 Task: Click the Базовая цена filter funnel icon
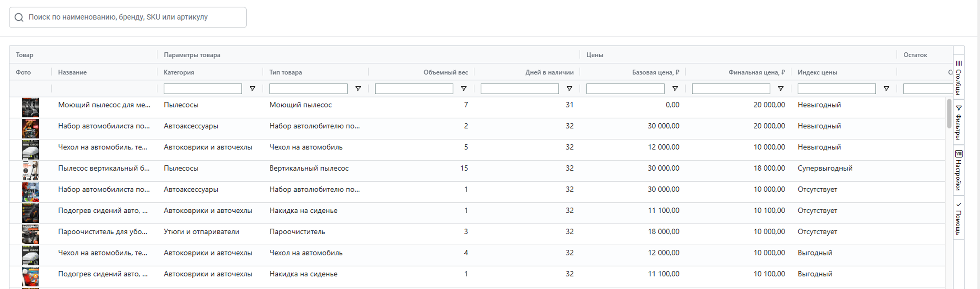pos(675,88)
